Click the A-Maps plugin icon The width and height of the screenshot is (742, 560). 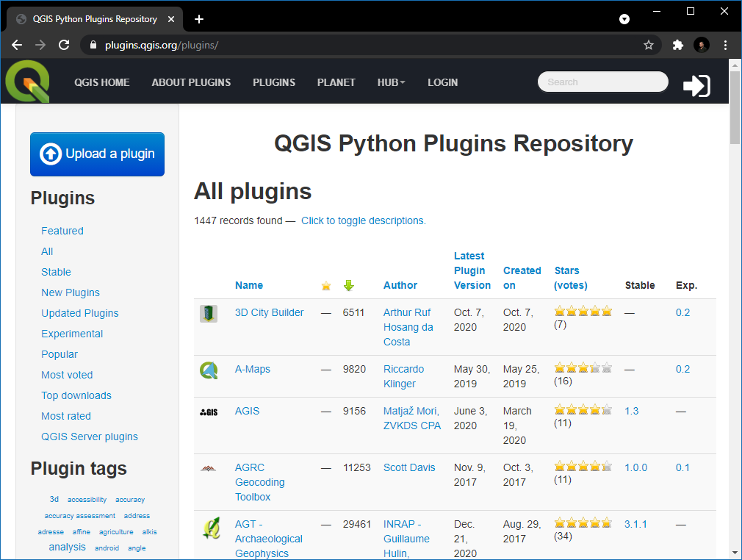[x=209, y=370]
